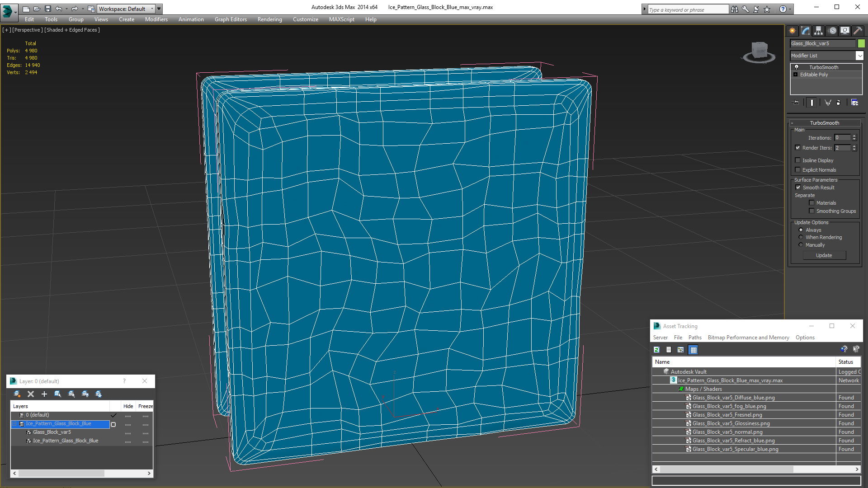Click the green object color swatch
Screen dimensions: 868x488
862,43
